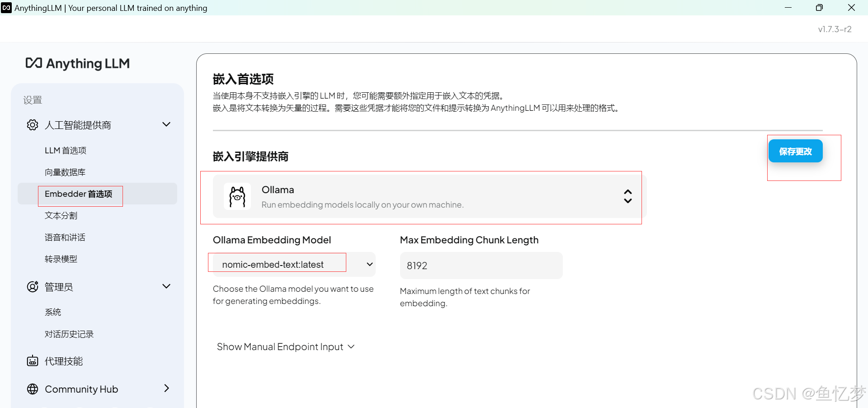Click the Community Hub globe icon

(33, 389)
